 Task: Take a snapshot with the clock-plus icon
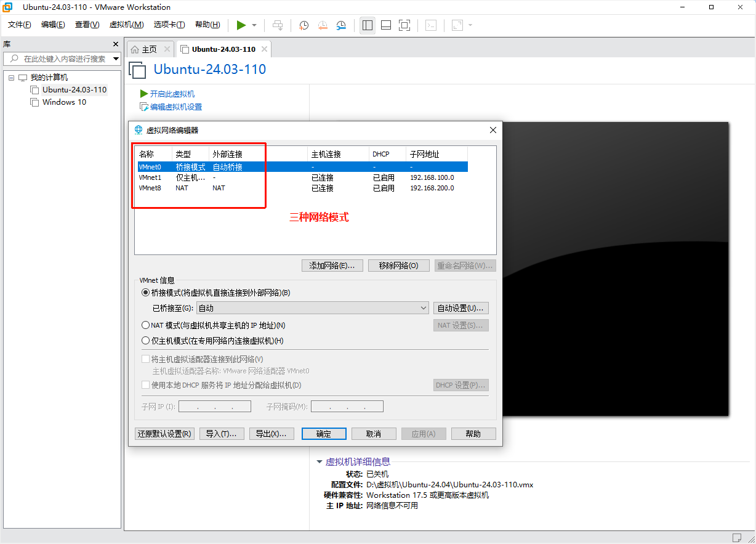[304, 25]
